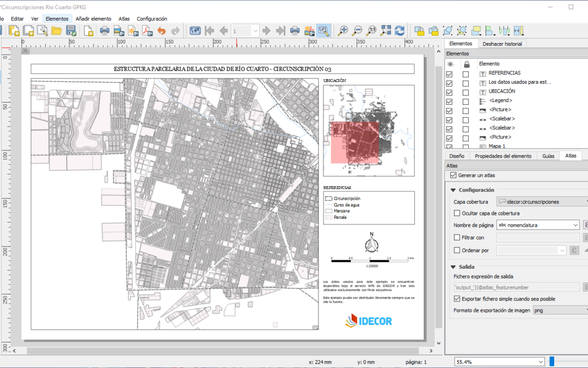Jump to the first atlas feature
This screenshot has width=588, height=368.
pos(210,31)
